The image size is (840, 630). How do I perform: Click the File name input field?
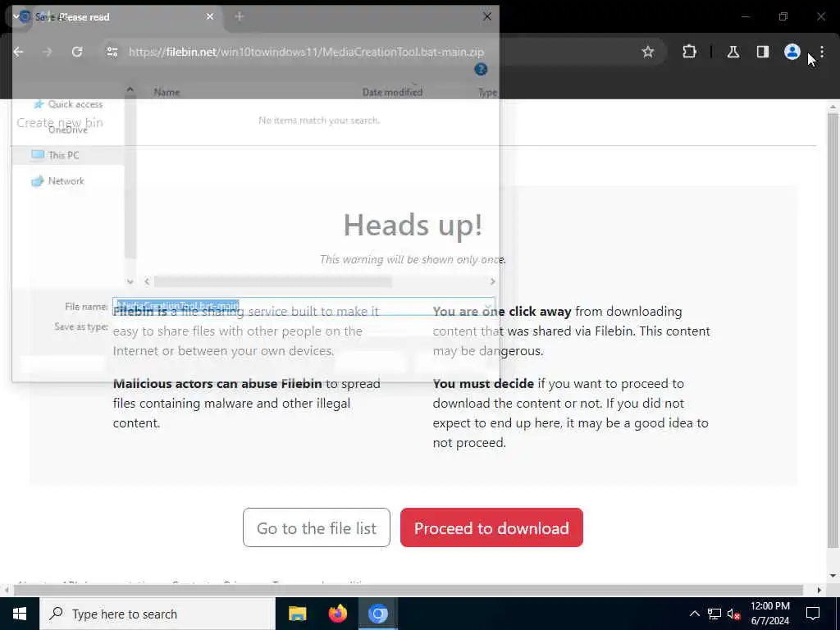coord(304,306)
